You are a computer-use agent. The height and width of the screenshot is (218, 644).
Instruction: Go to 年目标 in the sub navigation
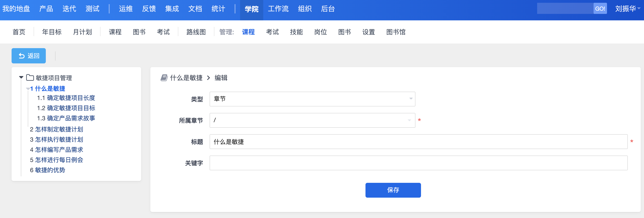pos(52,32)
